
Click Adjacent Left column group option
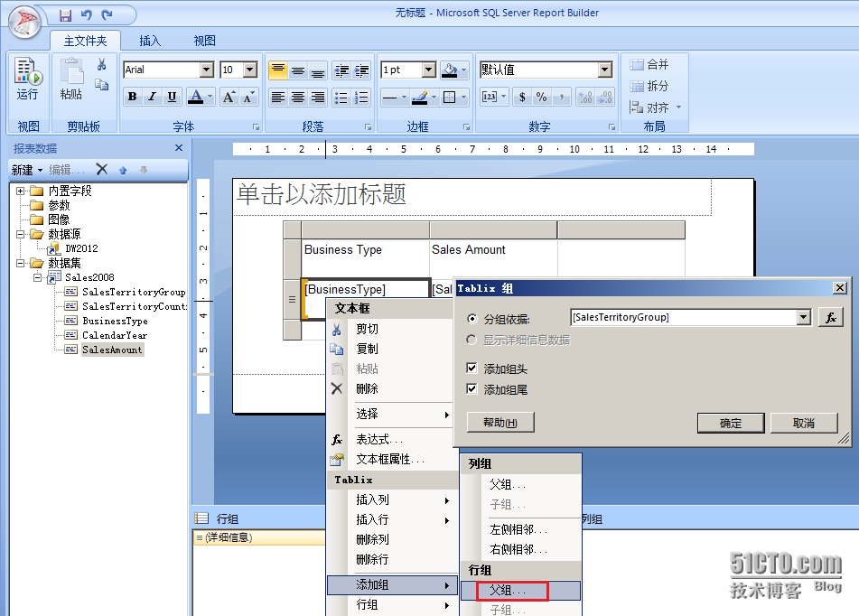[x=520, y=529]
